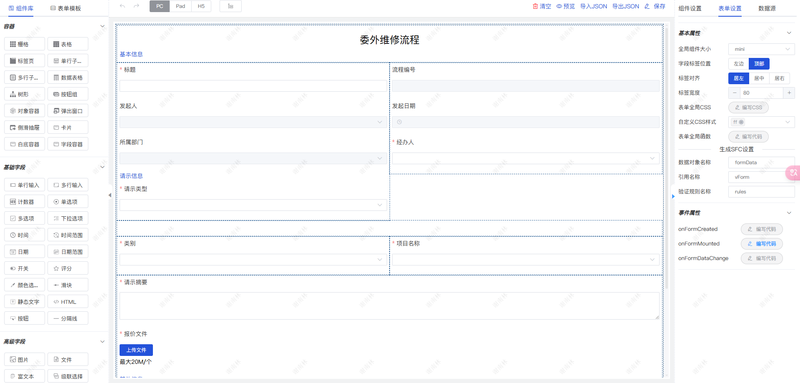The image size is (800, 383).
Task: Click 预览 to preview the form
Action: tap(565, 6)
